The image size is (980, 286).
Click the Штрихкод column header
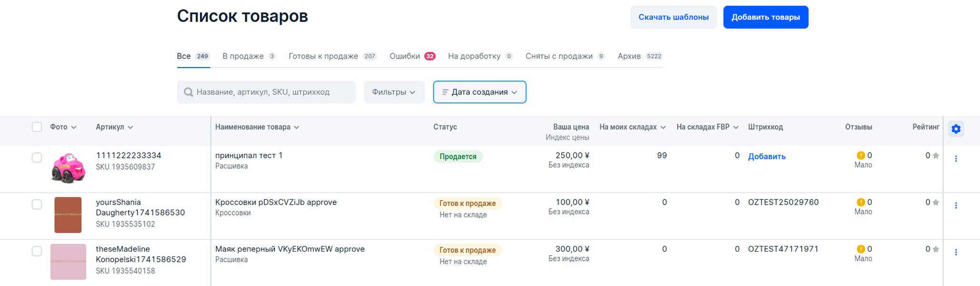(765, 127)
